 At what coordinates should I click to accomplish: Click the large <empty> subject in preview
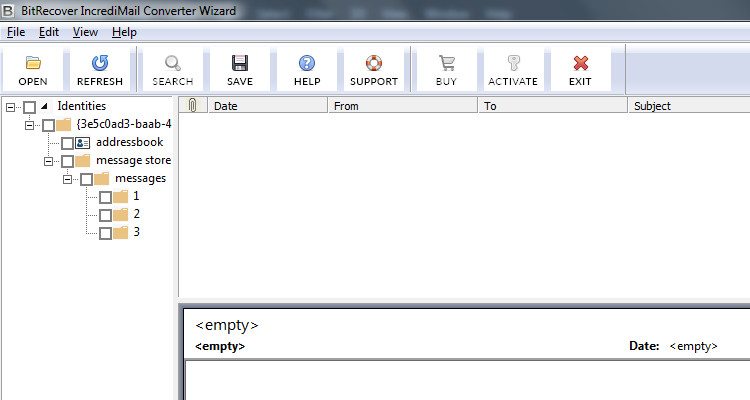point(227,325)
